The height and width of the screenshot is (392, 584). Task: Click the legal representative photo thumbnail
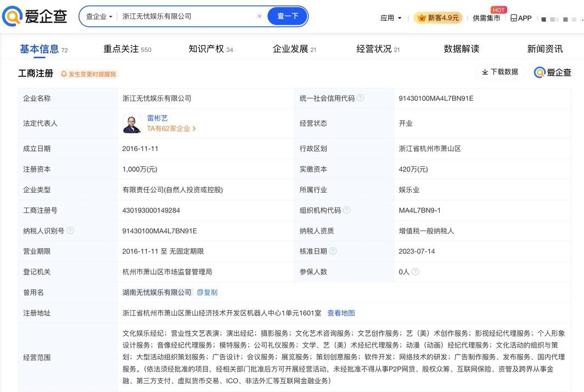pyautogui.click(x=132, y=124)
